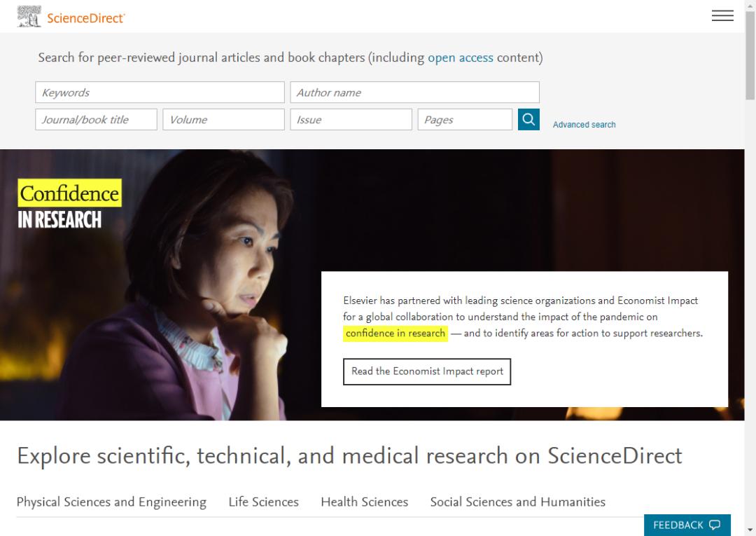This screenshot has height=536, width=756.
Task: Focus the Author name field
Action: tap(414, 92)
